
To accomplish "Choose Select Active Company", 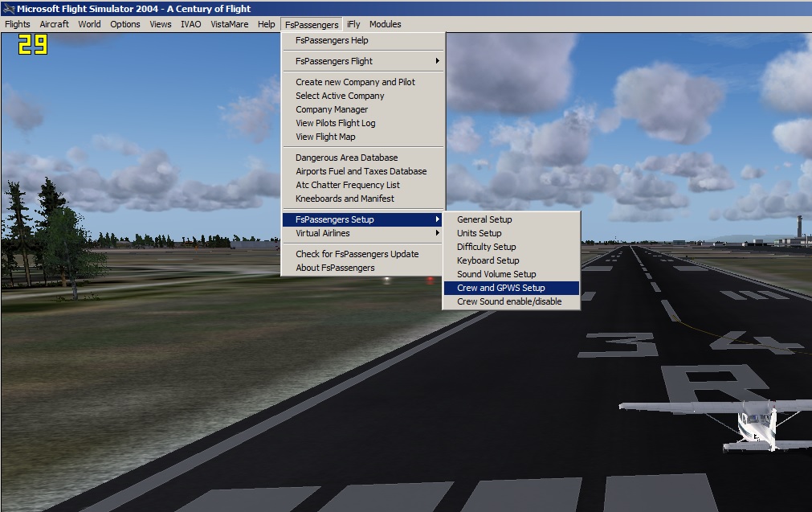I will (x=364, y=96).
